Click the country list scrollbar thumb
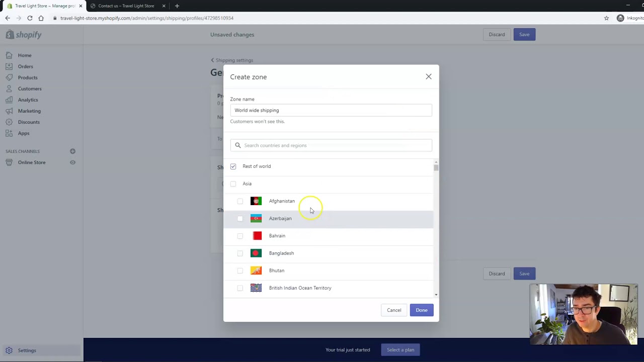This screenshot has width=644, height=362. pos(436,168)
